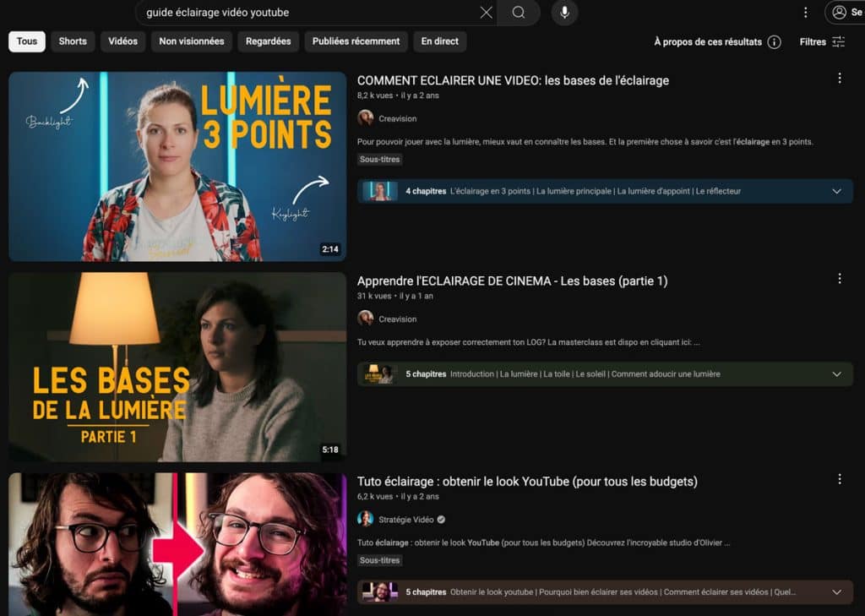Image resolution: width=865 pixels, height=616 pixels.
Task: Open options menu for 'Apprendre l'ECLAIRAGE DE CINEMA'
Action: click(839, 279)
